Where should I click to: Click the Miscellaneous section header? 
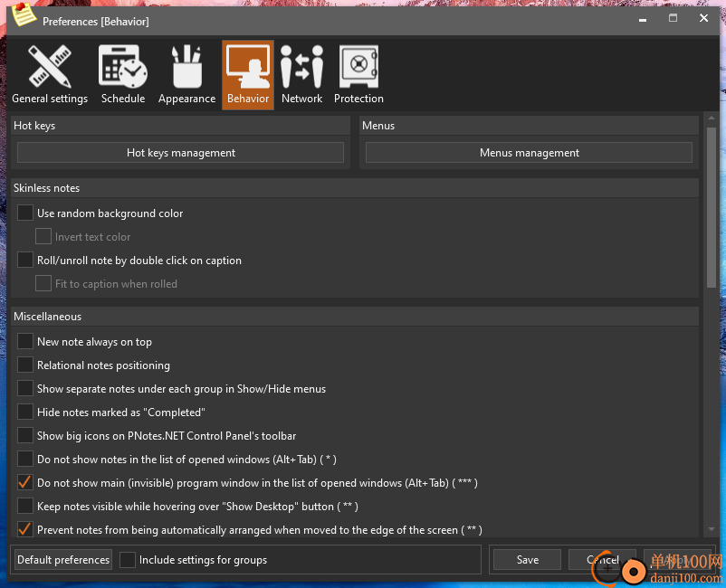click(x=355, y=317)
